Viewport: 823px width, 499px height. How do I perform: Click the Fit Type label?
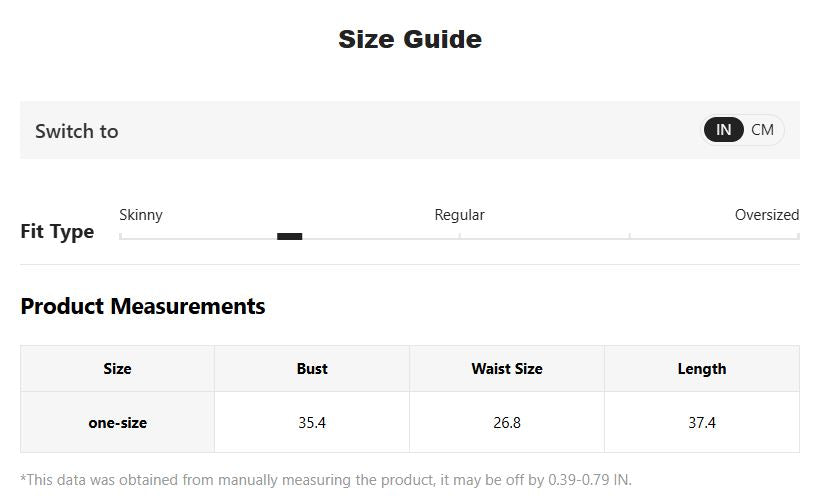pos(57,231)
